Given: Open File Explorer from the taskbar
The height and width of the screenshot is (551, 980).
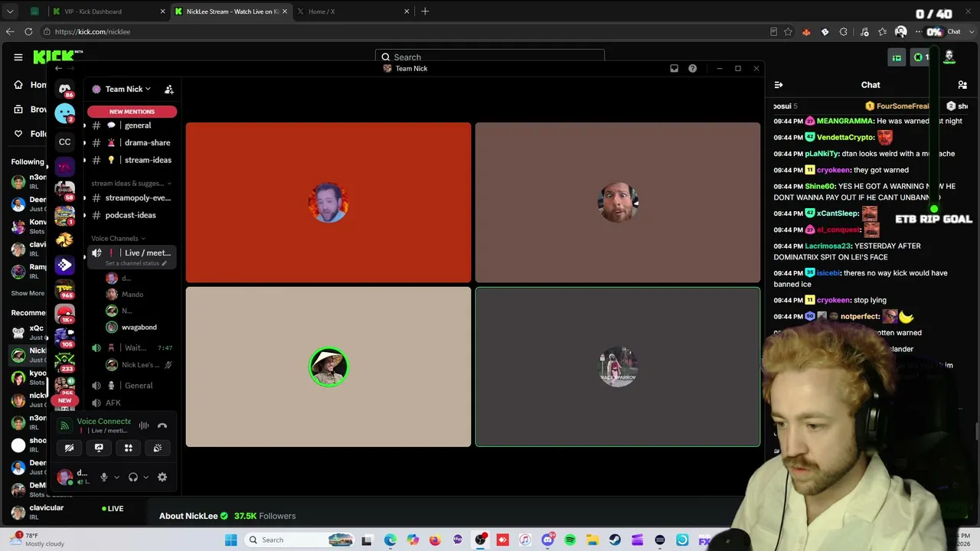Looking at the screenshot, I should tap(593, 540).
